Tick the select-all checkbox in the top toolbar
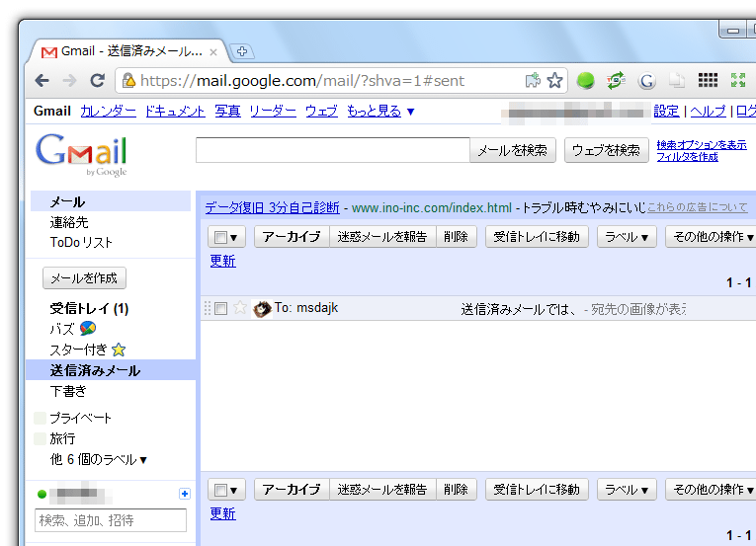The height and width of the screenshot is (546, 756). 220,237
